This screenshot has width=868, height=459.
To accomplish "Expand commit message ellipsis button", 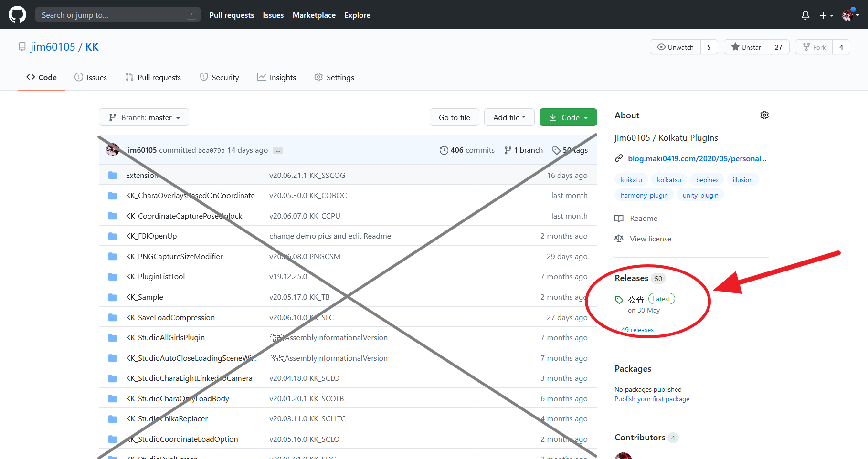I will coord(278,151).
